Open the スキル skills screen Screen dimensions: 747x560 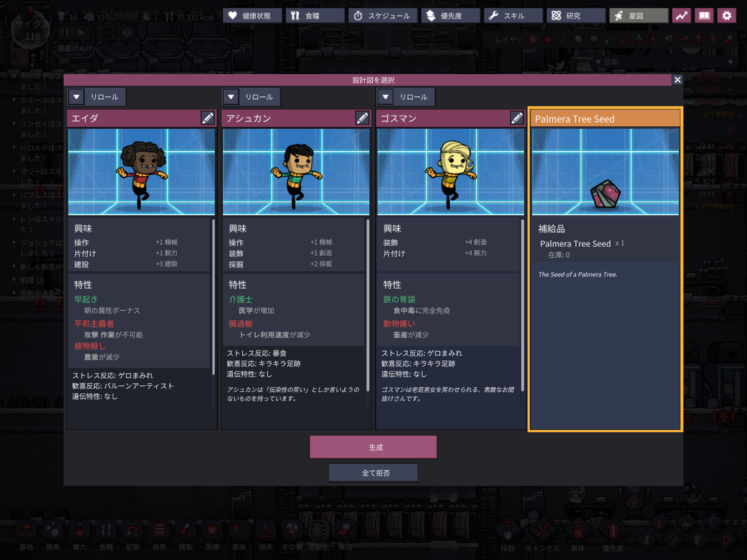(x=513, y=16)
